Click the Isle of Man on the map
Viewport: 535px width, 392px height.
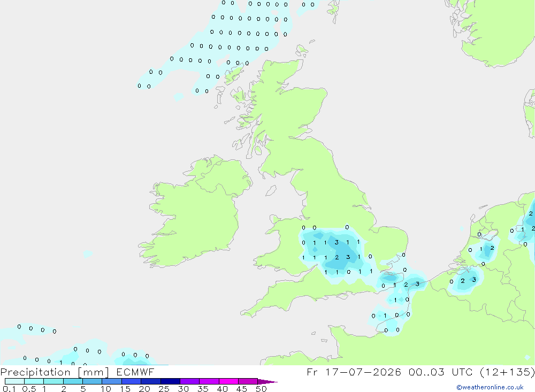click(271, 191)
